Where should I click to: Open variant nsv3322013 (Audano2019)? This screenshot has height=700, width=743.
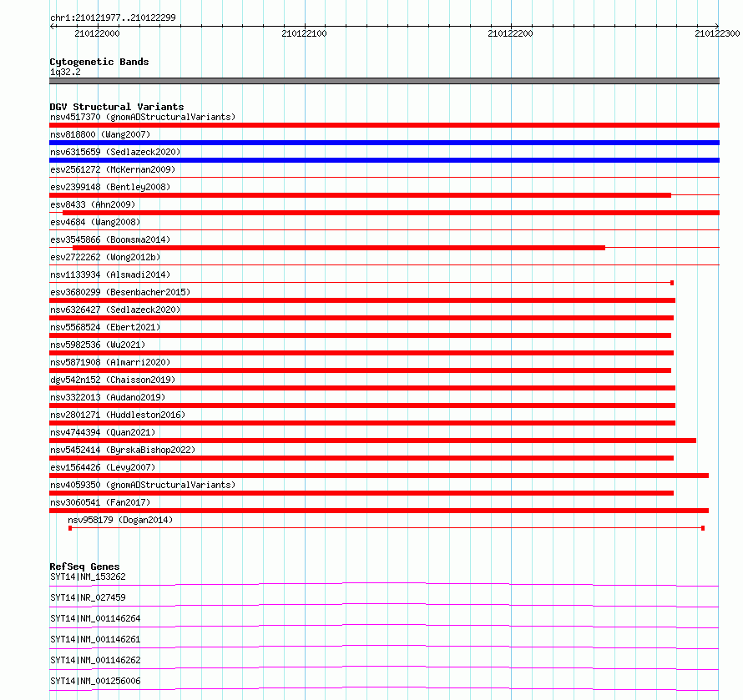pos(108,397)
